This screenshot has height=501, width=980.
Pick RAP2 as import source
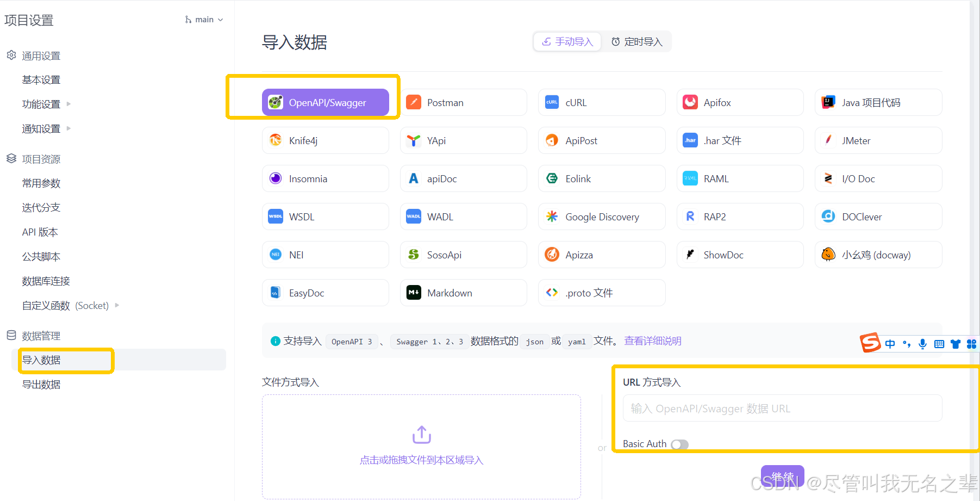click(740, 217)
